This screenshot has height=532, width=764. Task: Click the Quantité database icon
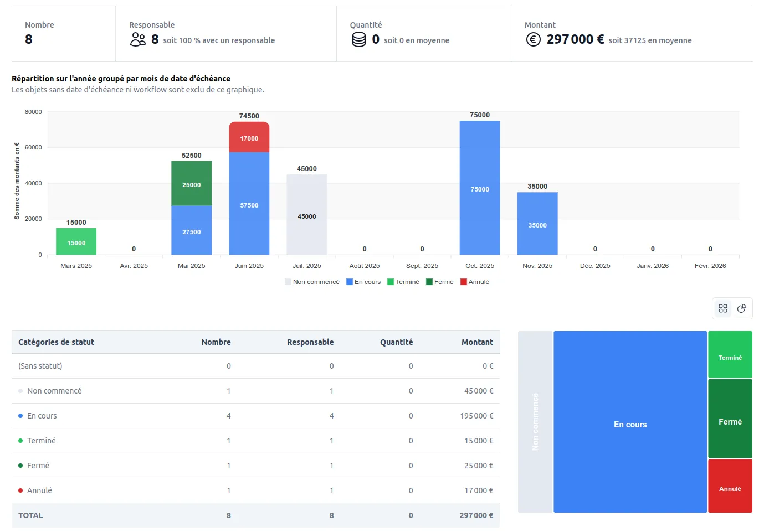pos(358,39)
